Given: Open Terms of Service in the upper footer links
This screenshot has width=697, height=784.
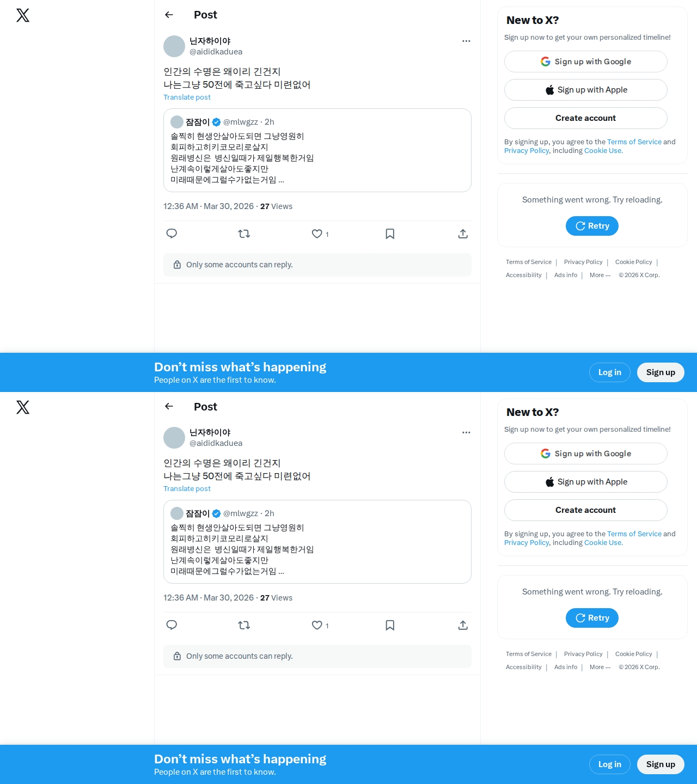Looking at the screenshot, I should tap(529, 262).
